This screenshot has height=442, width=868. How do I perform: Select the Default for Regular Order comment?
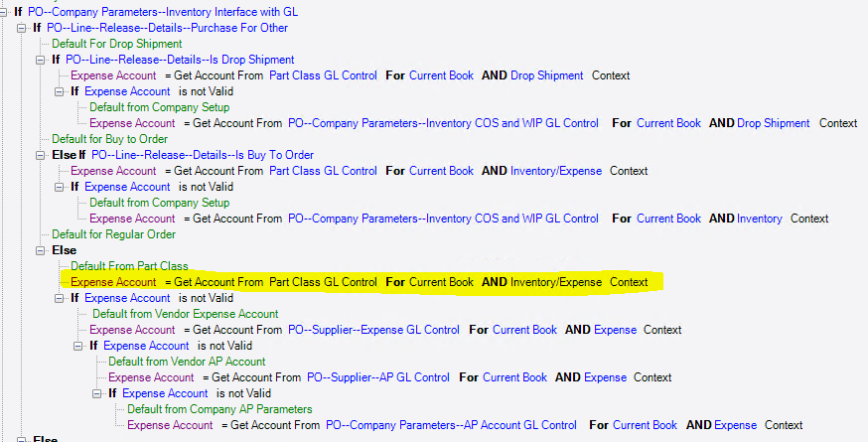point(113,234)
